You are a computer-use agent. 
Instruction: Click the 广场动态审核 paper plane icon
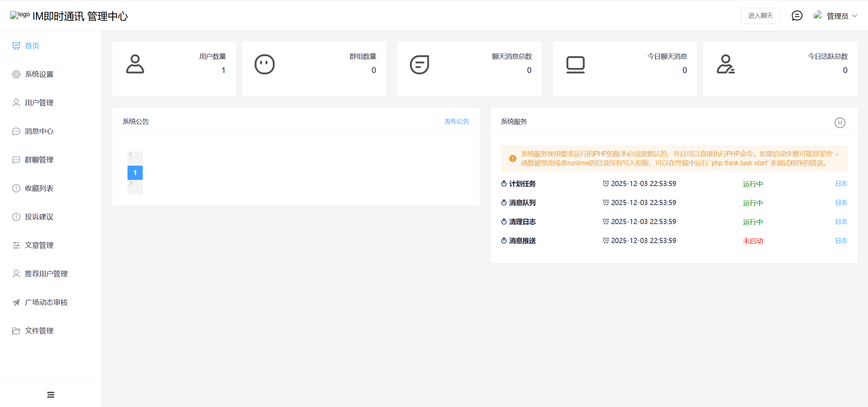coord(16,302)
